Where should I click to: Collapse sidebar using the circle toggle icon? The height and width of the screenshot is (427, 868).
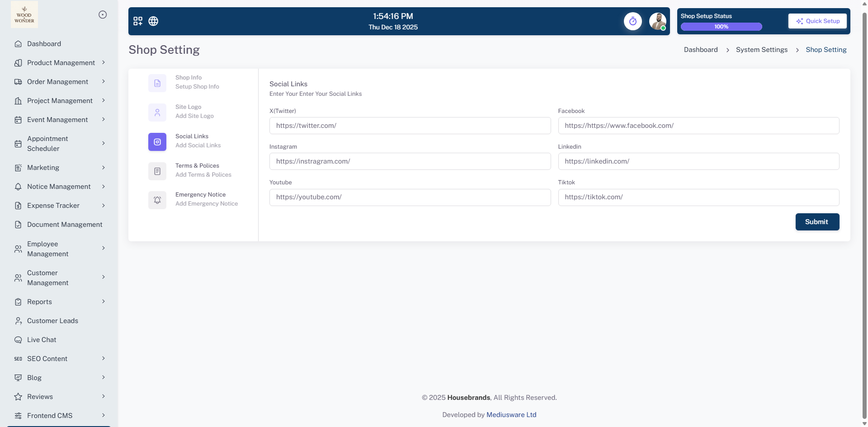tap(103, 15)
